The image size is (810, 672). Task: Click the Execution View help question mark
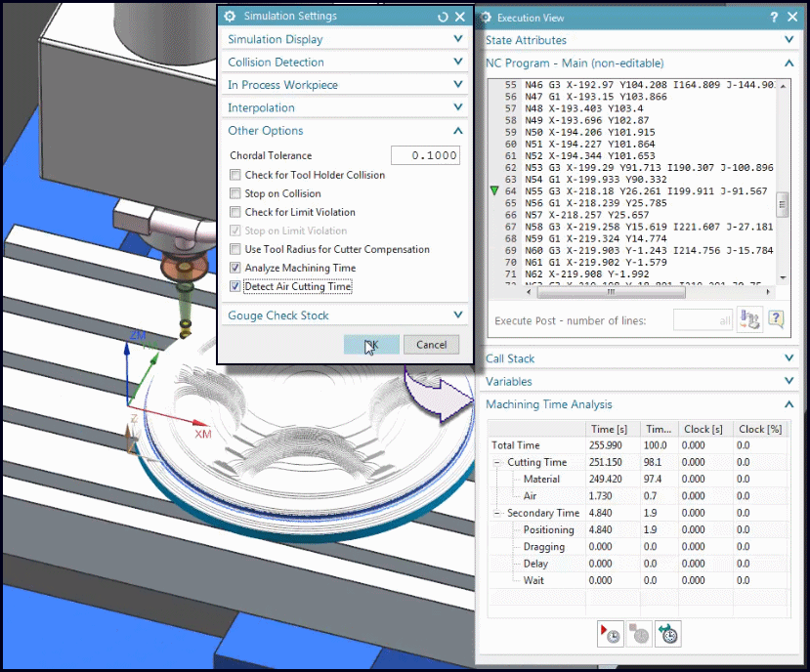pos(774,18)
